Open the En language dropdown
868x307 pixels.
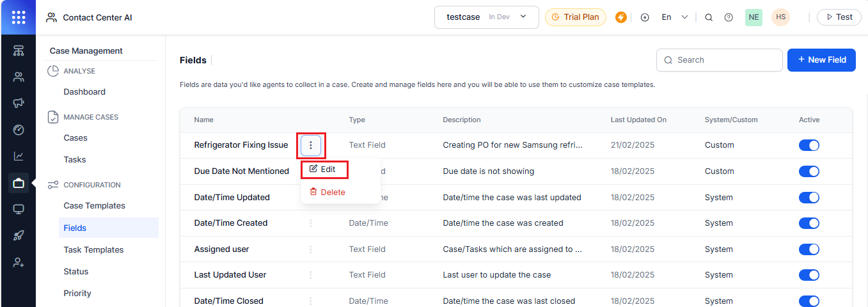(675, 17)
